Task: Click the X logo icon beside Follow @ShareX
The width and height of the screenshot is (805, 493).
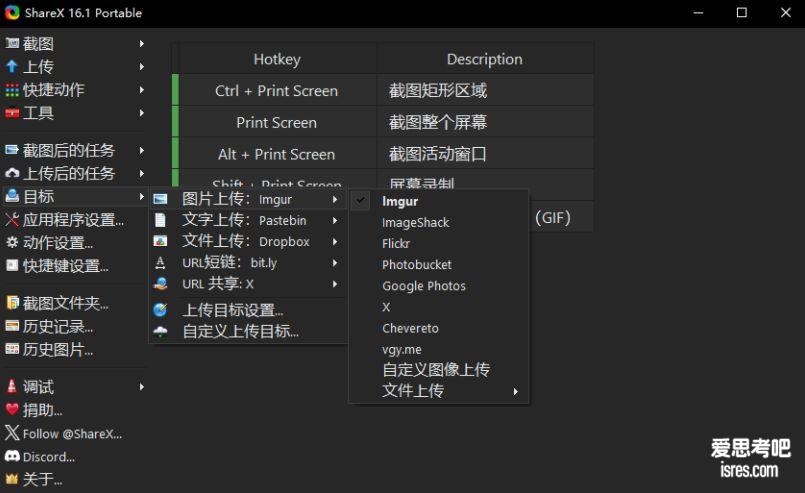Action: click(x=12, y=433)
